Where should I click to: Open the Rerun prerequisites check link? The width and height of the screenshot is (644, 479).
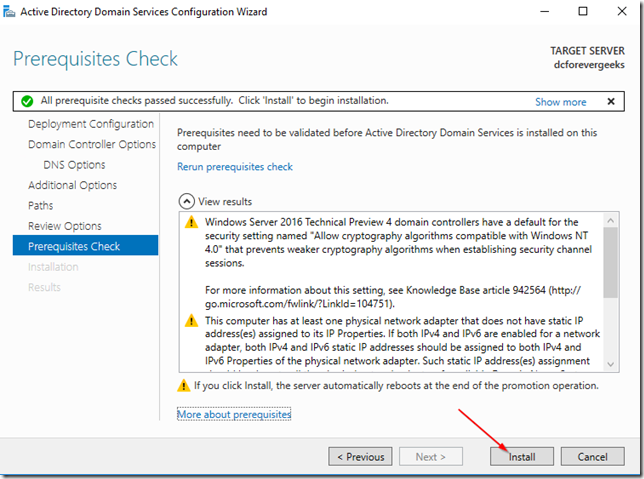(235, 166)
